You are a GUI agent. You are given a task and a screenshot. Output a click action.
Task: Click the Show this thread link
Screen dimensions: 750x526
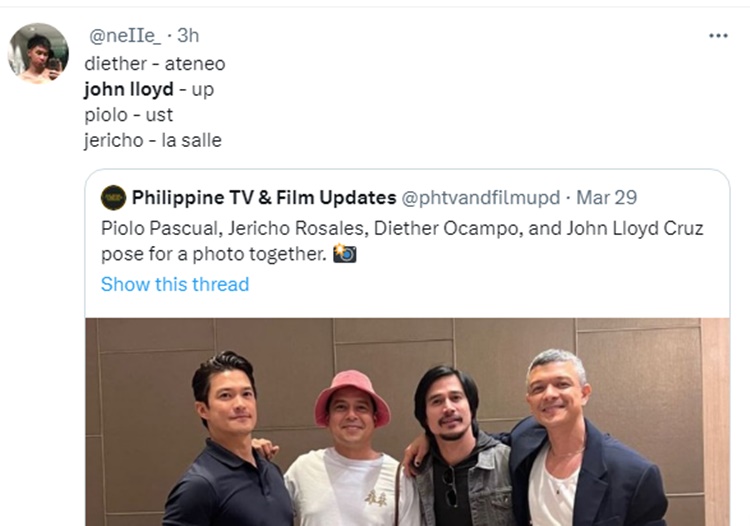(x=175, y=284)
